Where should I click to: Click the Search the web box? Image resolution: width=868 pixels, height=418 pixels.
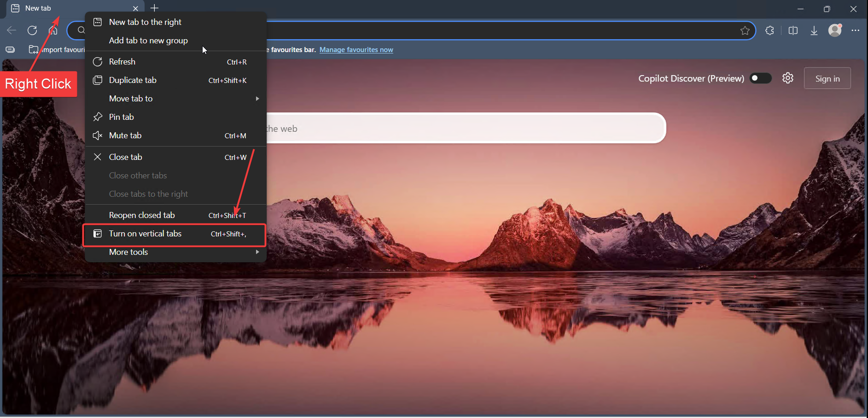[x=460, y=128]
